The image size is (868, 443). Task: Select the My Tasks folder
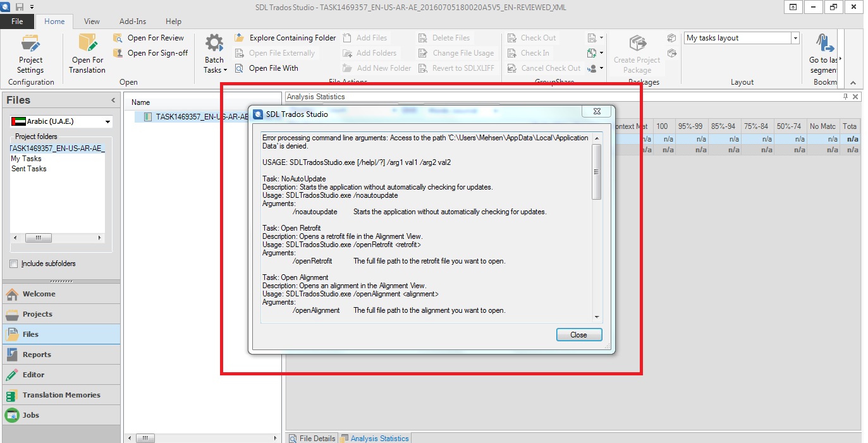[27, 159]
